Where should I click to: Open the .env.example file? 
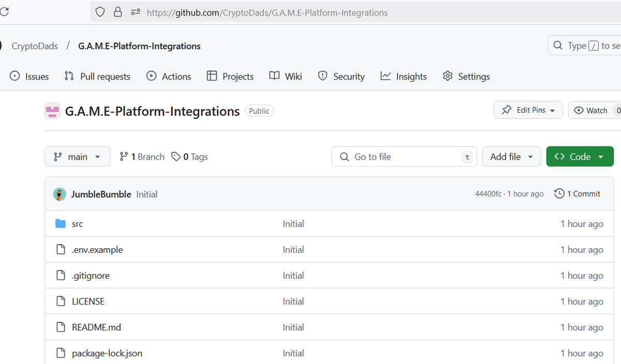(x=97, y=250)
